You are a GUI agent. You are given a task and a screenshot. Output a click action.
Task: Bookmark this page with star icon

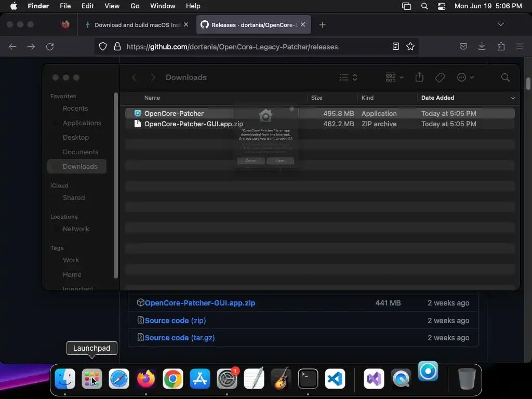[410, 46]
